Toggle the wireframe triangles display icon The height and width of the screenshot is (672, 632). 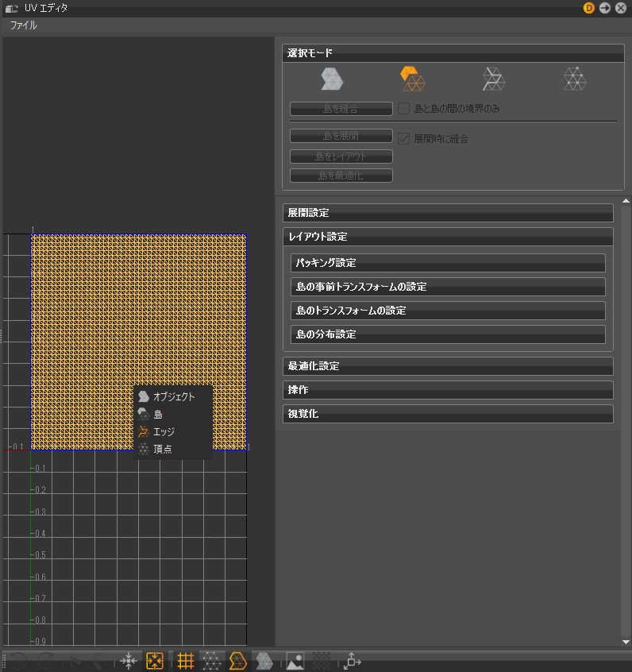(212, 661)
